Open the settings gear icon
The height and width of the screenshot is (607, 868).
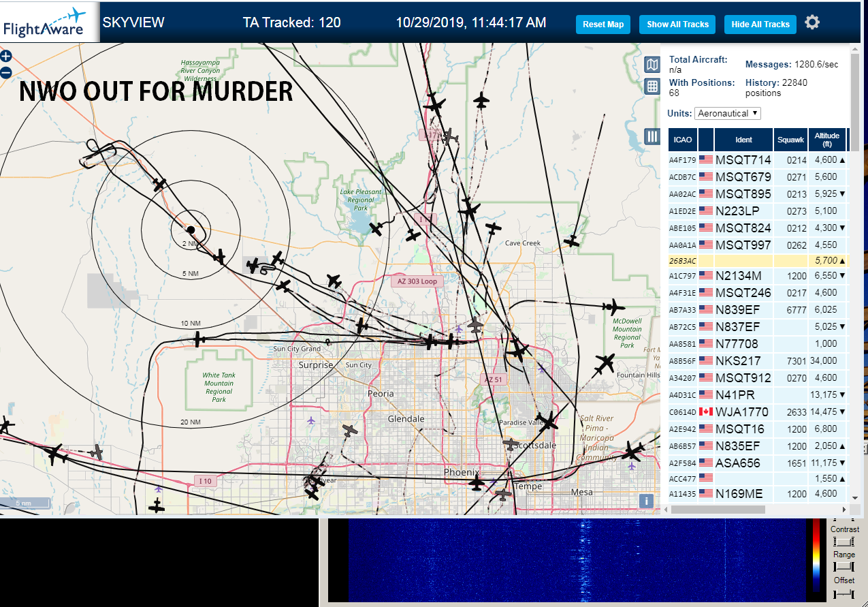[x=812, y=22]
